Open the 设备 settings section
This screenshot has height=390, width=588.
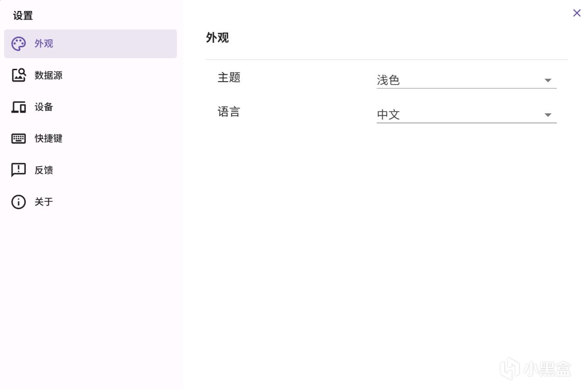(x=44, y=107)
